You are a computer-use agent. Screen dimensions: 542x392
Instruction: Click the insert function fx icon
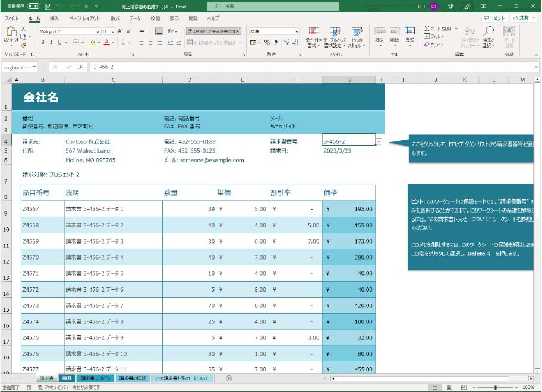pos(81,67)
